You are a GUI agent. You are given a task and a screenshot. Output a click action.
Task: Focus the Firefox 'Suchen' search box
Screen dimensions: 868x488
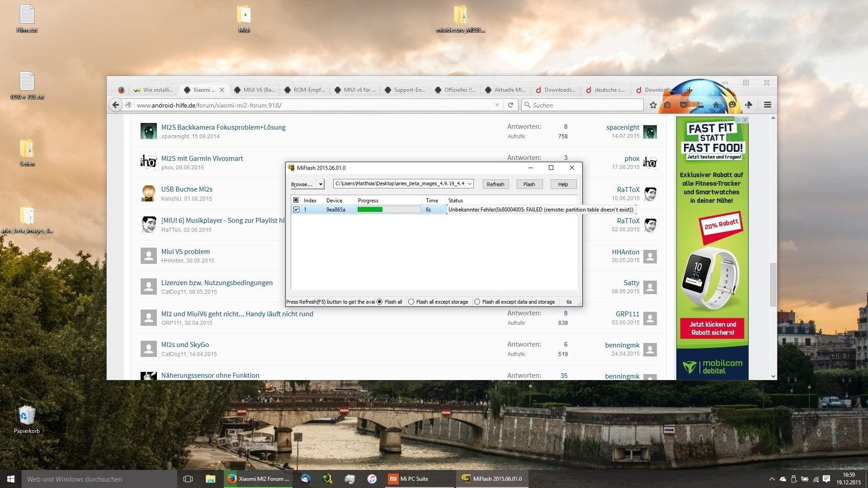pyautogui.click(x=582, y=105)
